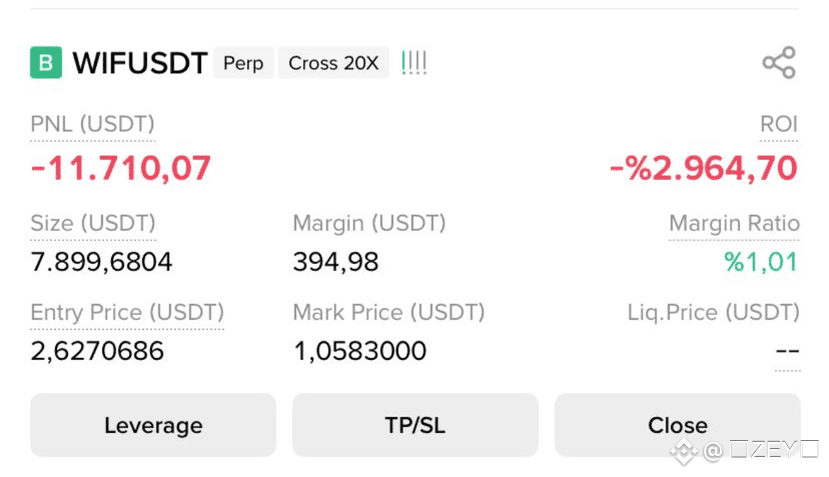The image size is (829, 477).
Task: Tap the share position icon
Action: [779, 62]
